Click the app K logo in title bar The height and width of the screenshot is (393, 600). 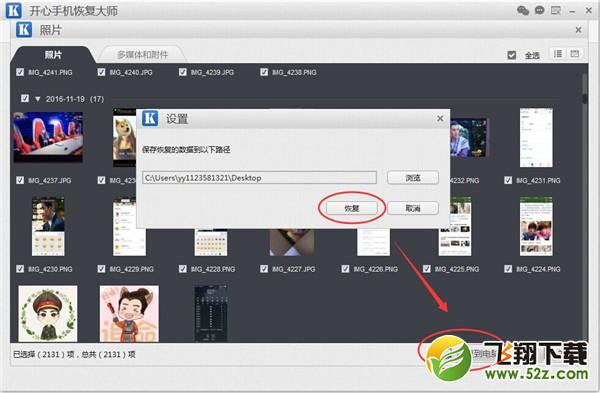tap(14, 10)
